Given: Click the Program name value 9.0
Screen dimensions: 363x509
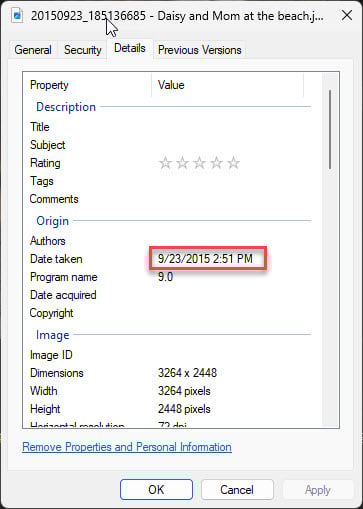Looking at the screenshot, I should point(165,277).
